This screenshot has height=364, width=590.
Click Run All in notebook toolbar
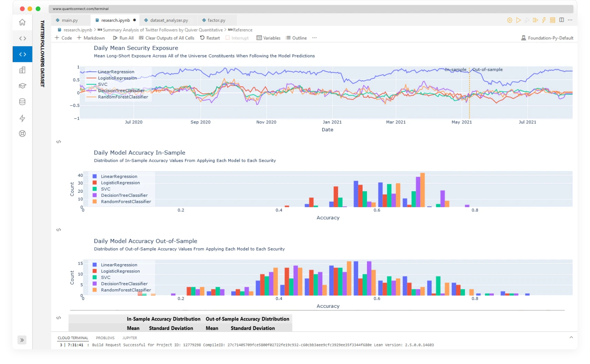123,38
